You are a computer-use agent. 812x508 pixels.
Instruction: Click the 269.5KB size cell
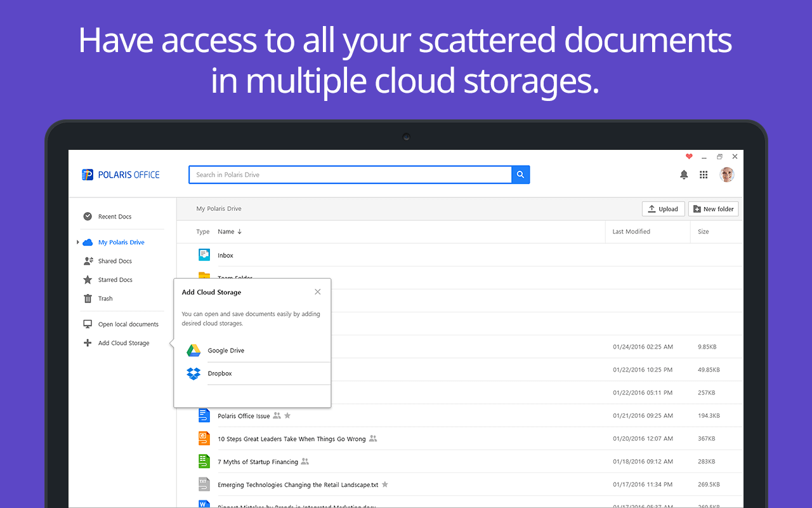coord(709,485)
